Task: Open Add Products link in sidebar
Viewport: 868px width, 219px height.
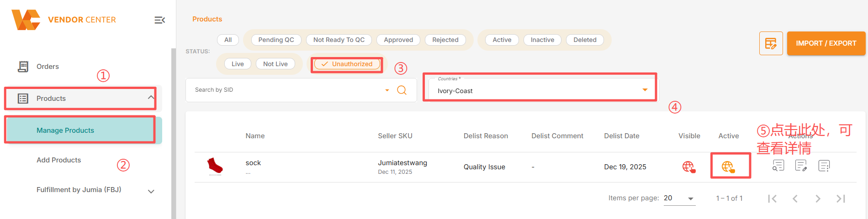Action: pos(58,160)
